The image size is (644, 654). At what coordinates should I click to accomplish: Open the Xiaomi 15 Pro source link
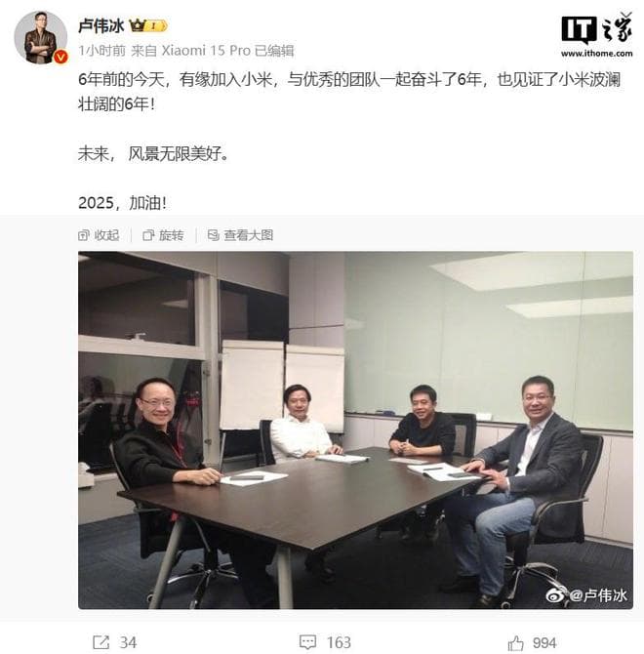click(206, 51)
